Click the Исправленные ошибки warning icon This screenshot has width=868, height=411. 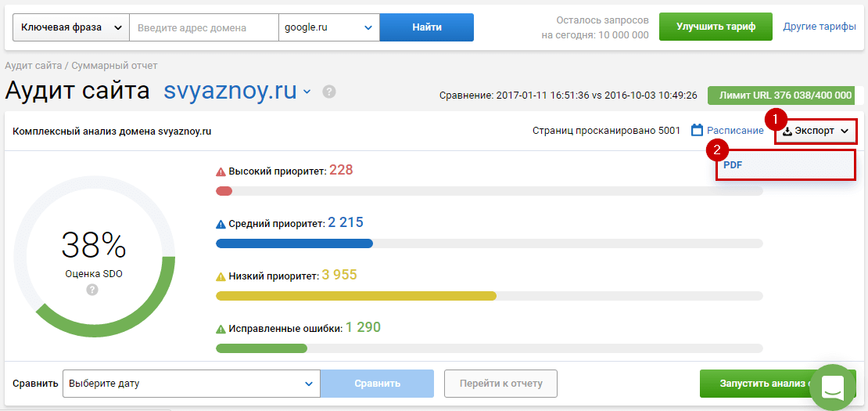(221, 329)
